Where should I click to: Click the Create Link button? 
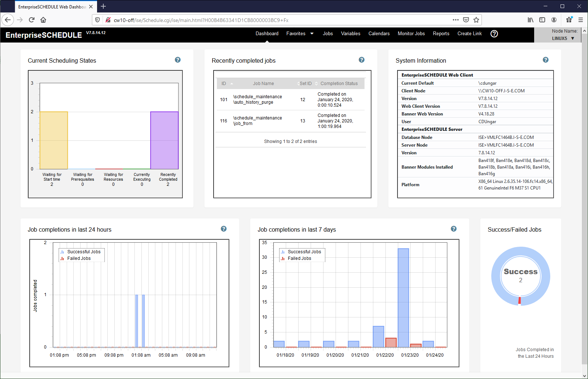(x=470, y=33)
